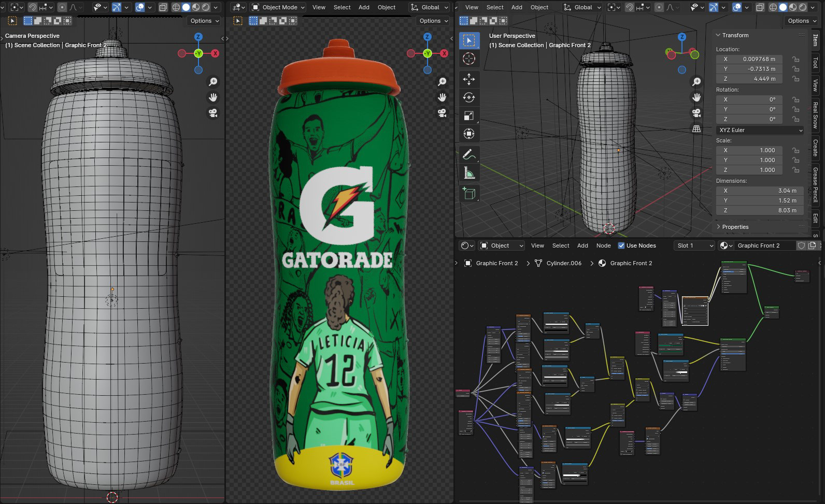This screenshot has width=825, height=504.
Task: Click zoom magnifier in rendered Gatorade viewport
Action: point(442,81)
